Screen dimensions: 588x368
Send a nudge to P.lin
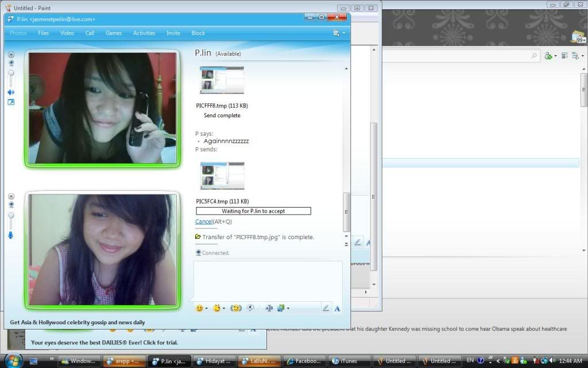click(x=235, y=308)
